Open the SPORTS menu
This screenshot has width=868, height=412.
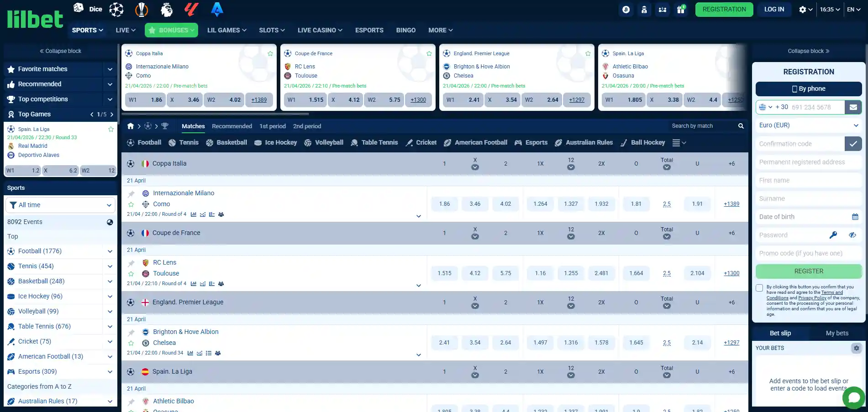[87, 30]
